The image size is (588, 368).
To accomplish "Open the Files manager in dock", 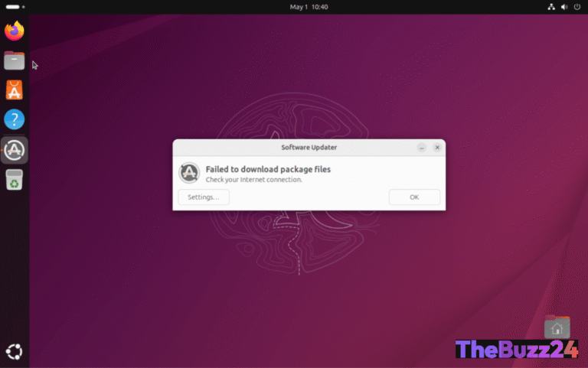I will (x=15, y=60).
